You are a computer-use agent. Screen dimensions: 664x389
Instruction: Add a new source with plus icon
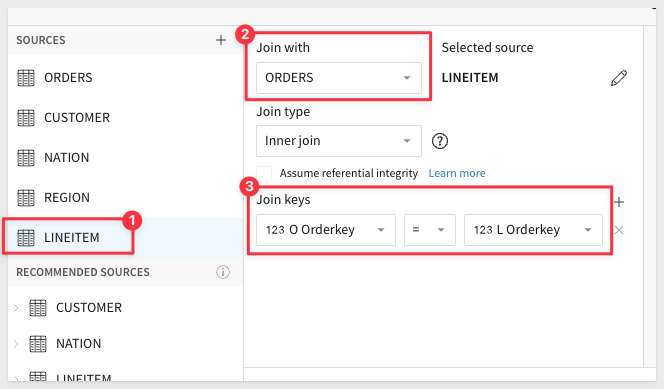[x=221, y=40]
